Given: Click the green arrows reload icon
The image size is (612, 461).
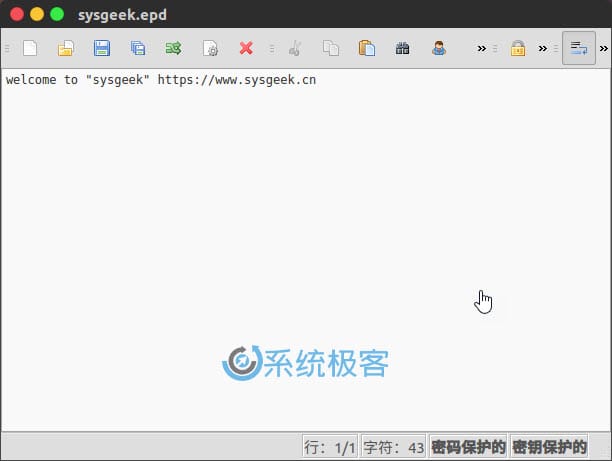Looking at the screenshot, I should [x=173, y=48].
